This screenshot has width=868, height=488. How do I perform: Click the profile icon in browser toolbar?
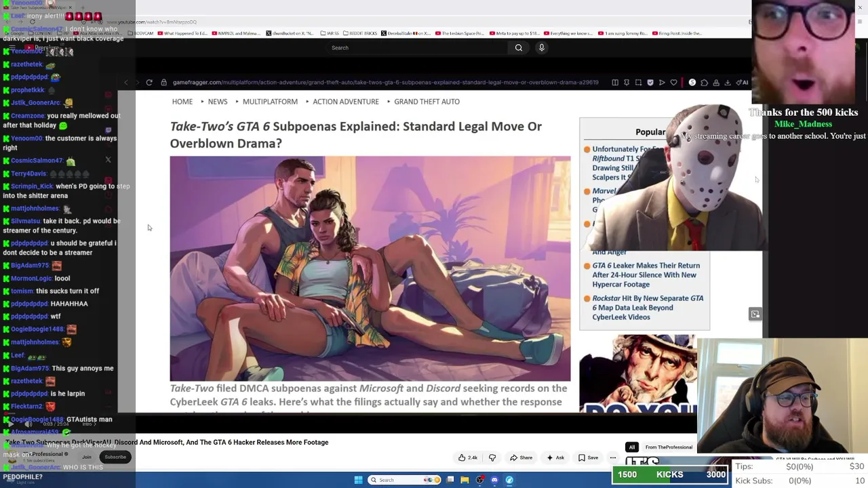click(715, 83)
